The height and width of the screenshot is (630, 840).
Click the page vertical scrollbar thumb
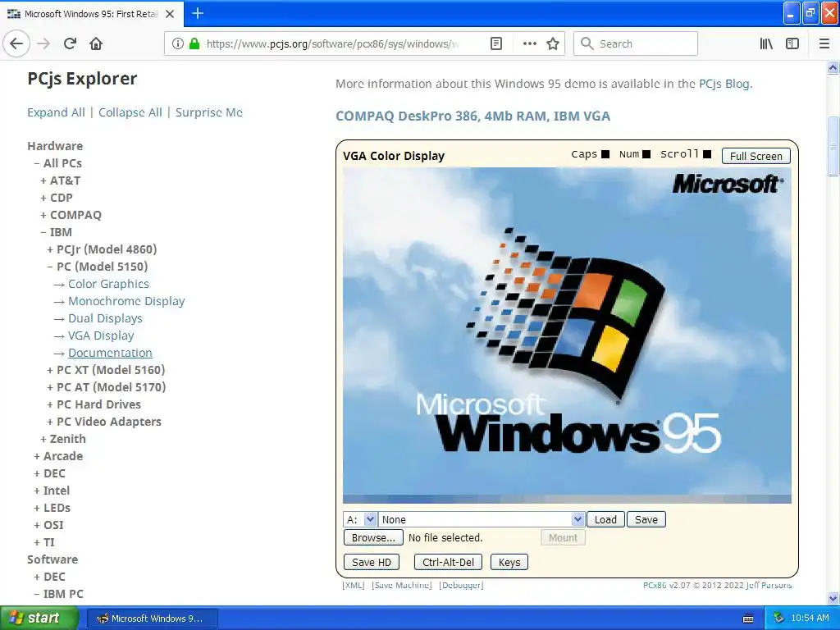point(833,146)
